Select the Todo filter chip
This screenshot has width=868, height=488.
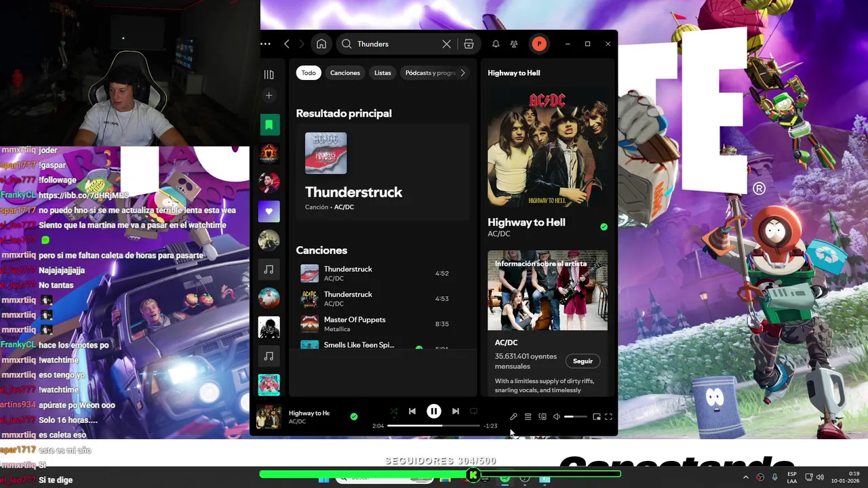[309, 73]
